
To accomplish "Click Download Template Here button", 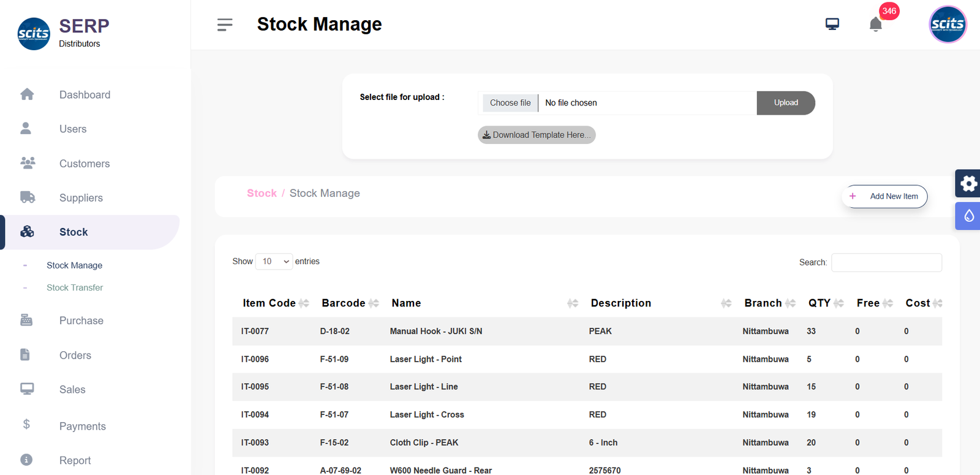I will pyautogui.click(x=537, y=135).
